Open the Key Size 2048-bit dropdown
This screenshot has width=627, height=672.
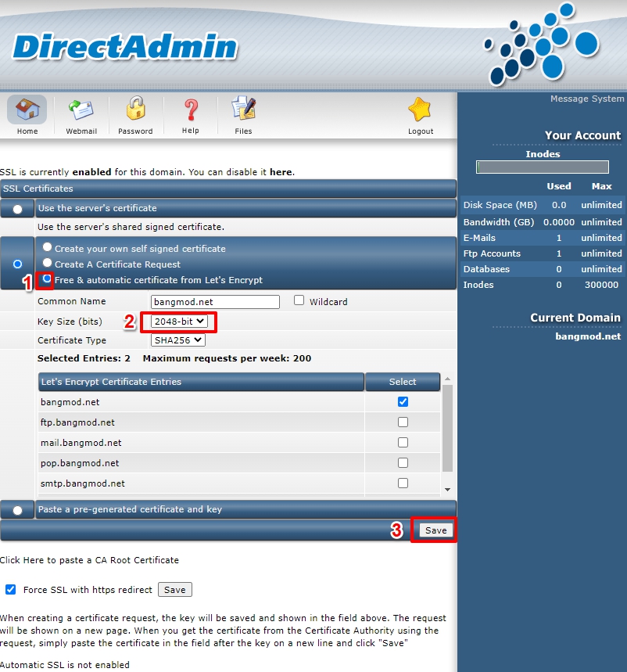pos(179,322)
